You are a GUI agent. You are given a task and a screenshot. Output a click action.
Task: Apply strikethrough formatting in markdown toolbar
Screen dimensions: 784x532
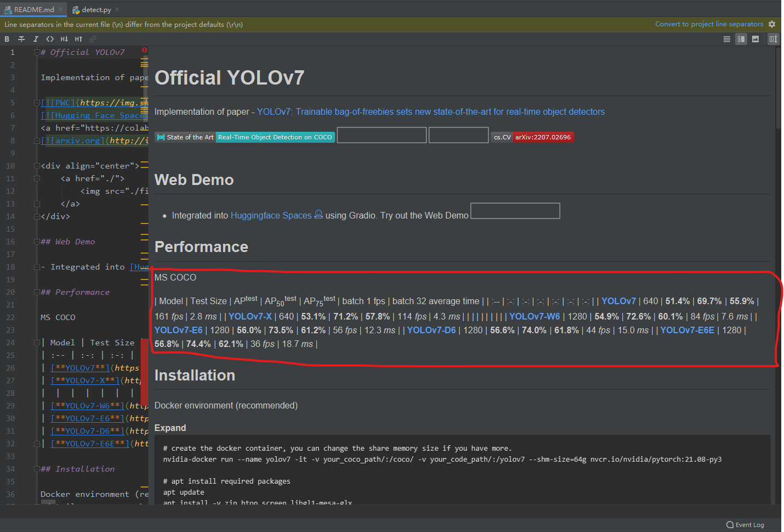point(21,39)
